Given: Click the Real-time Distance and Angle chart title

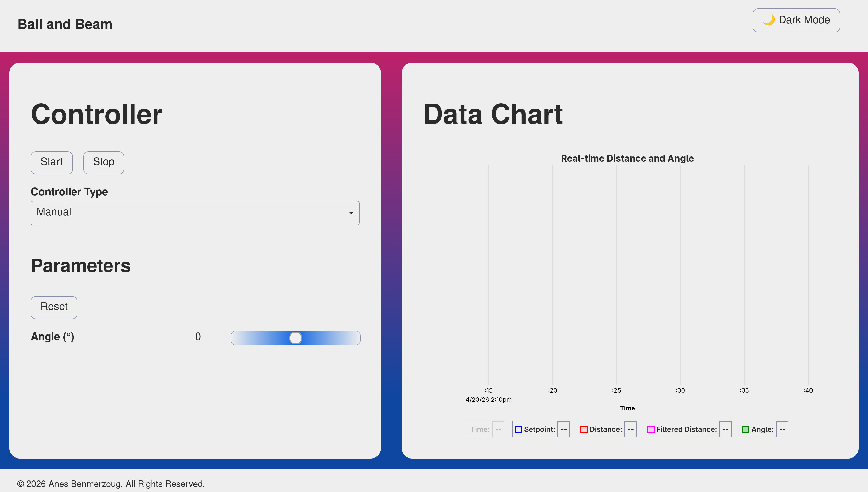Looking at the screenshot, I should pos(627,159).
